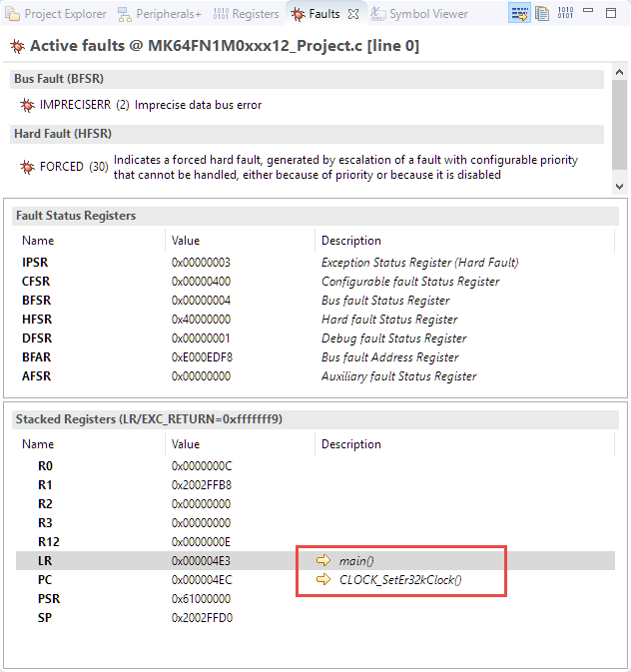This screenshot has width=631, height=672.
Task: Jump to main() from LR row
Action: (x=356, y=560)
